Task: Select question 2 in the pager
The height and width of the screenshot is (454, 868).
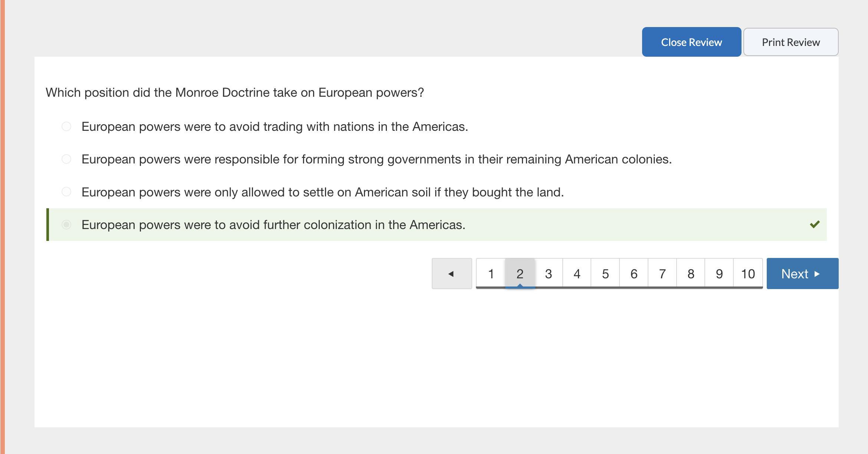Action: 520,274
